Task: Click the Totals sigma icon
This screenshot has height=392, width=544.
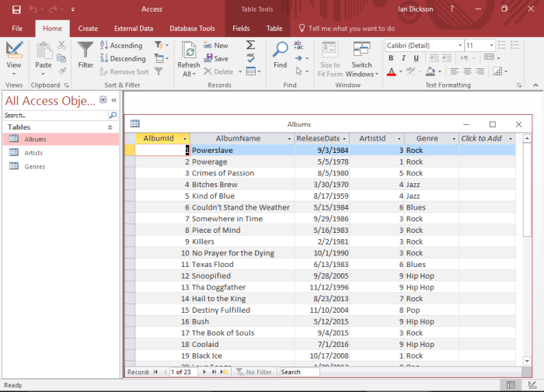Action: tap(250, 45)
